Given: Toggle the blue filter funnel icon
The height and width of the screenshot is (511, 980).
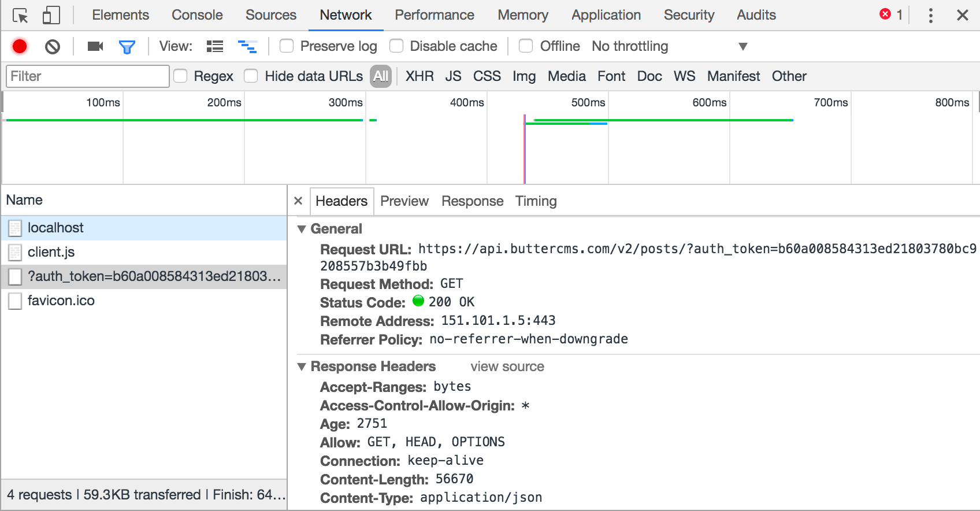Looking at the screenshot, I should click(x=127, y=47).
